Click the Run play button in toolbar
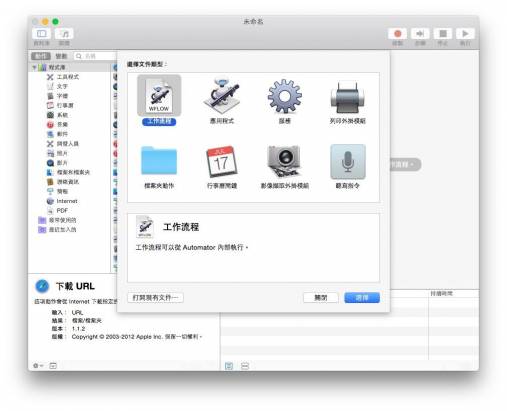 [465, 34]
